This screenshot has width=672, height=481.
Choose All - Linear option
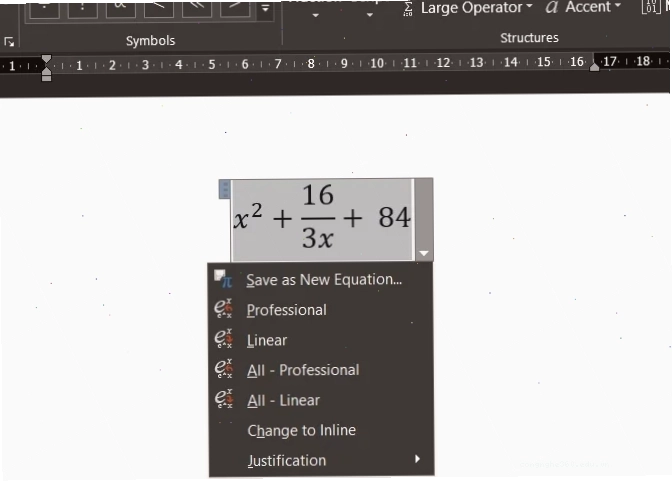321,400
